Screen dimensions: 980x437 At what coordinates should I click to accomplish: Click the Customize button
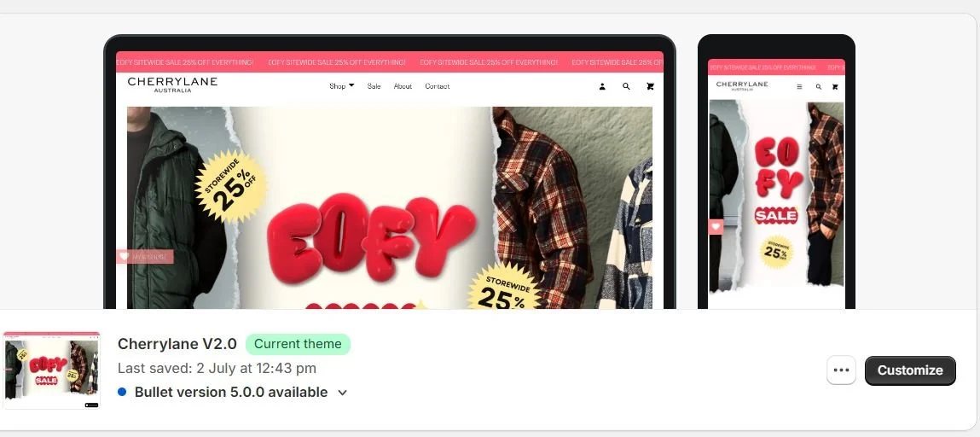(910, 370)
